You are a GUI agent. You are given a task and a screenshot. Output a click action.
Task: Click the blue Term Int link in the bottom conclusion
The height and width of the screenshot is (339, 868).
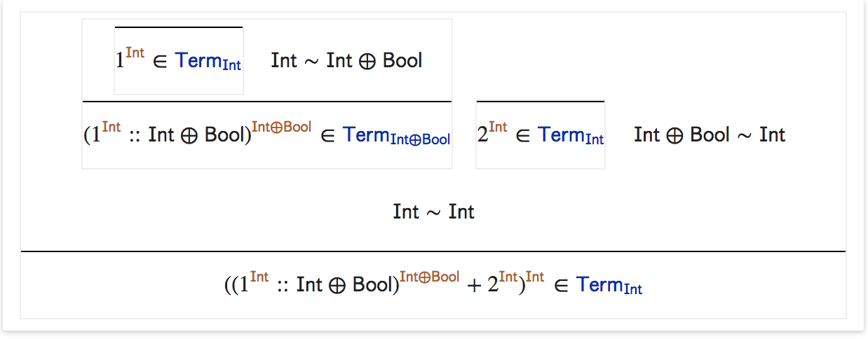(x=609, y=285)
